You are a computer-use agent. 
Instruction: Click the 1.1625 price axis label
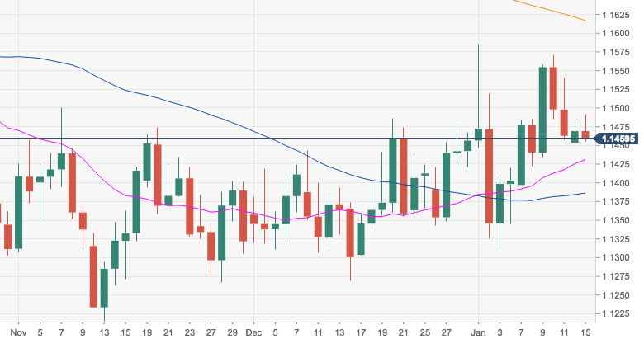[x=616, y=15]
